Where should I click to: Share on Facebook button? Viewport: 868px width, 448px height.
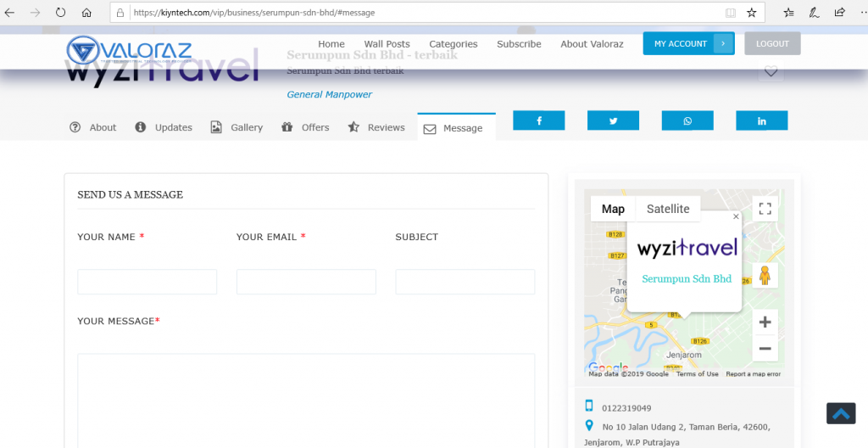538,121
